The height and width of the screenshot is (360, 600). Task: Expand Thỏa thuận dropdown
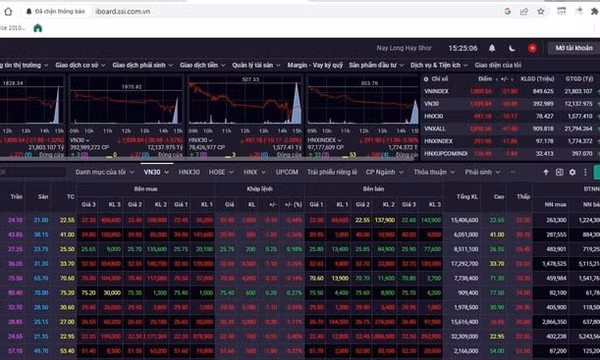pyautogui.click(x=434, y=172)
